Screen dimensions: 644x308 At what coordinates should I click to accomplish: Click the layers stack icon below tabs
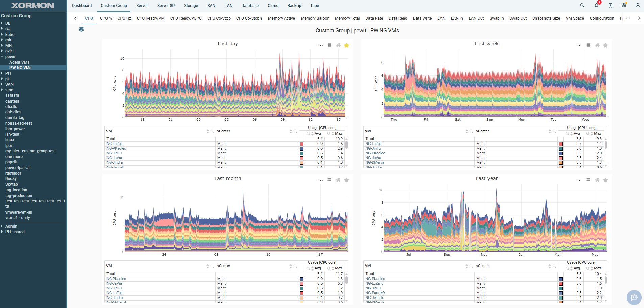(x=81, y=29)
